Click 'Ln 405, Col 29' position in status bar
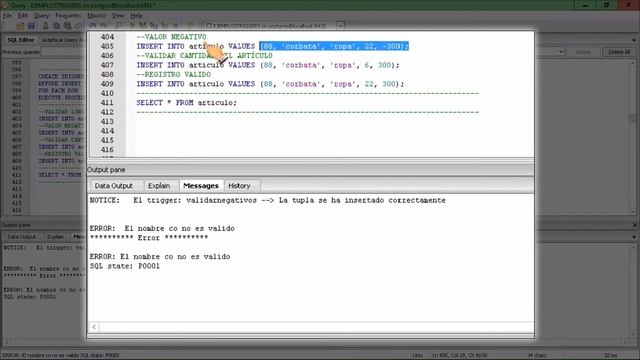The width and height of the screenshot is (640, 360). pyautogui.click(x=460, y=356)
